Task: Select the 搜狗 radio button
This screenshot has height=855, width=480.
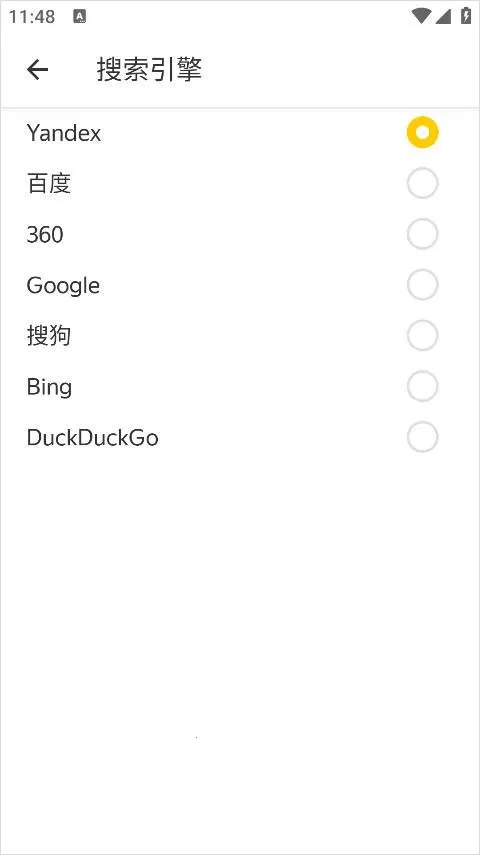Action: point(422,335)
